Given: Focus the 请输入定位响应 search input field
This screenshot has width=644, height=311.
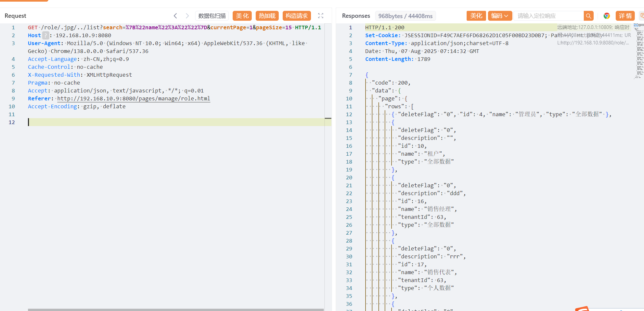Looking at the screenshot, I should [x=548, y=16].
